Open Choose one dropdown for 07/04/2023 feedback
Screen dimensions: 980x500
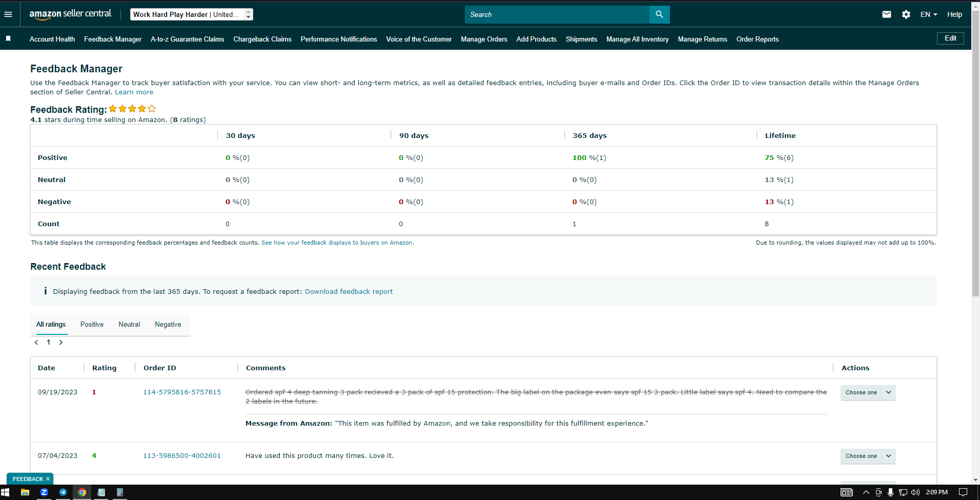click(861, 456)
